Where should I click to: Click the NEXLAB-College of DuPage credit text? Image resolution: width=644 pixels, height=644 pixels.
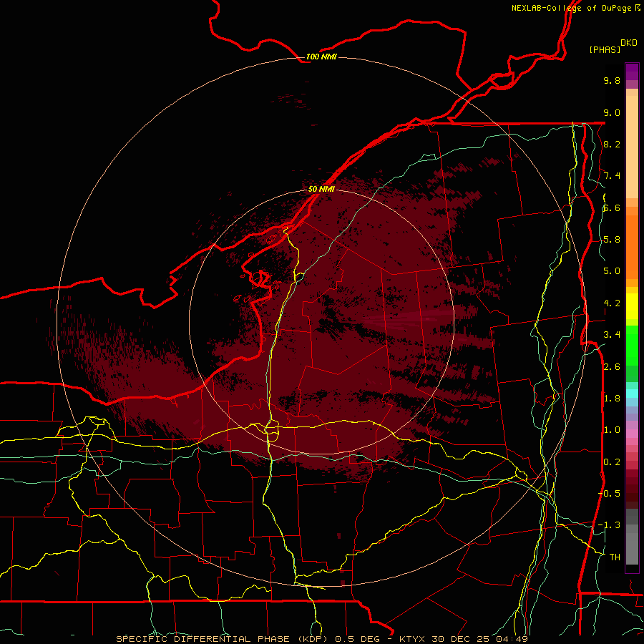pyautogui.click(x=572, y=8)
